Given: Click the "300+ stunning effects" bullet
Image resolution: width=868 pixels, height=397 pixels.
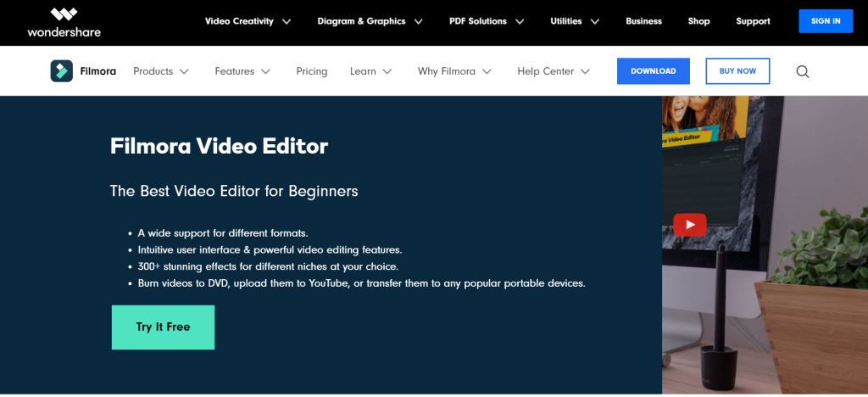Looking at the screenshot, I should coord(268,266).
